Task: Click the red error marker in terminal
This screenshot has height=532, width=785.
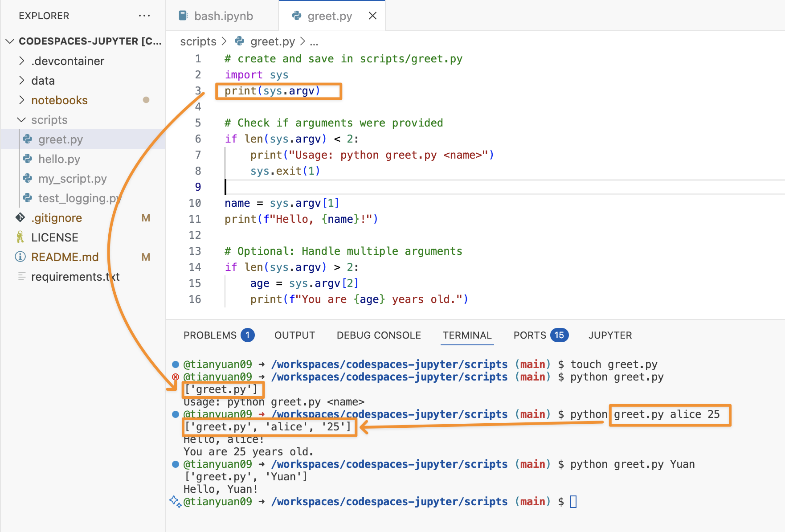Action: (176, 377)
